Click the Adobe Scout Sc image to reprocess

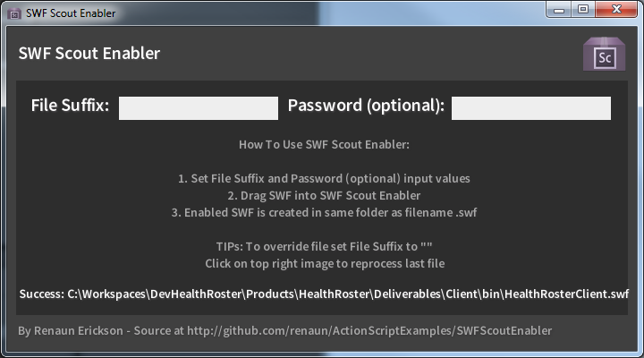tap(602, 55)
